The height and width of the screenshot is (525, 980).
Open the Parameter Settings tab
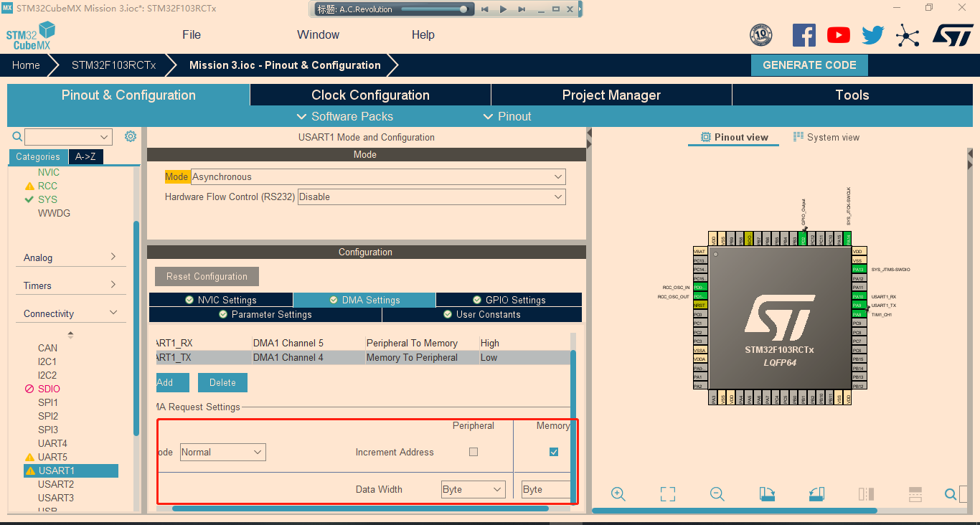[x=265, y=314]
